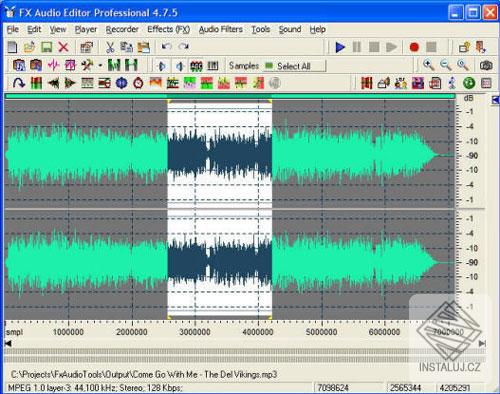
Task: Open the Tools menu
Action: coord(261,30)
